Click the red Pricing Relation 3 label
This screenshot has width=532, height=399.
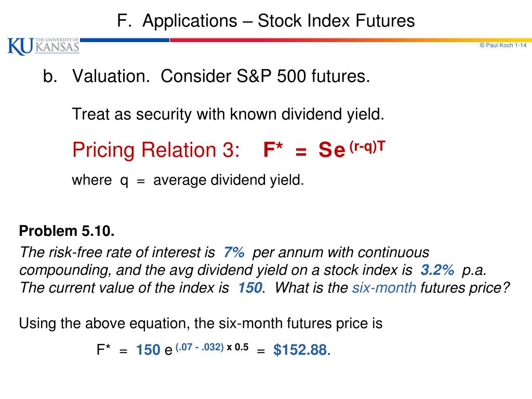pyautogui.click(x=156, y=150)
